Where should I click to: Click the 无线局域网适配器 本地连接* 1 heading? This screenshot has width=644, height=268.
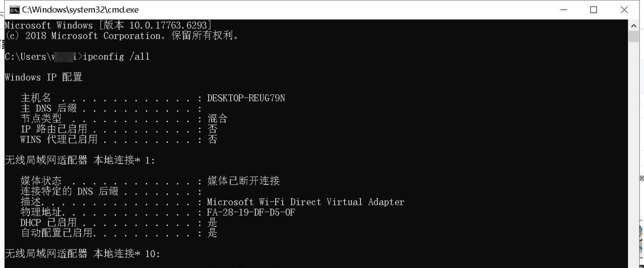tap(80, 160)
